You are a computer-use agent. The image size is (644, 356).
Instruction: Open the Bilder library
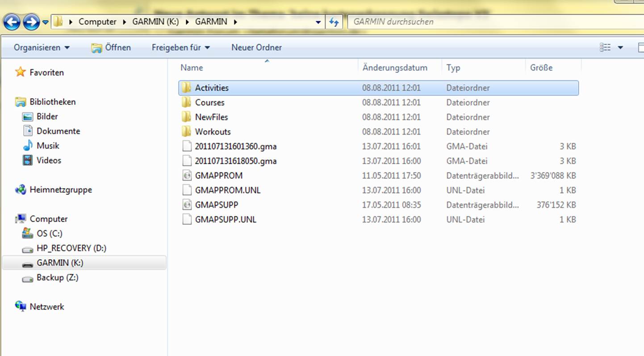coord(47,116)
